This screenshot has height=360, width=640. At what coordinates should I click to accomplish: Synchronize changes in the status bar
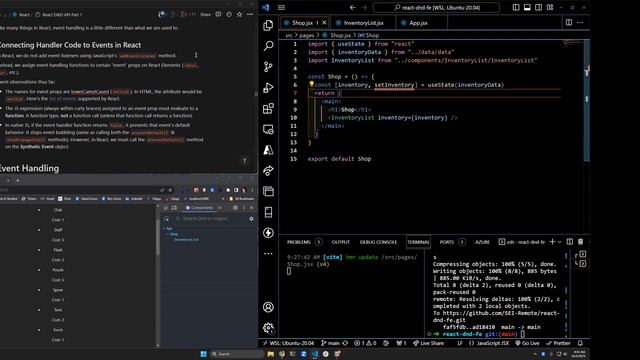tap(345, 343)
